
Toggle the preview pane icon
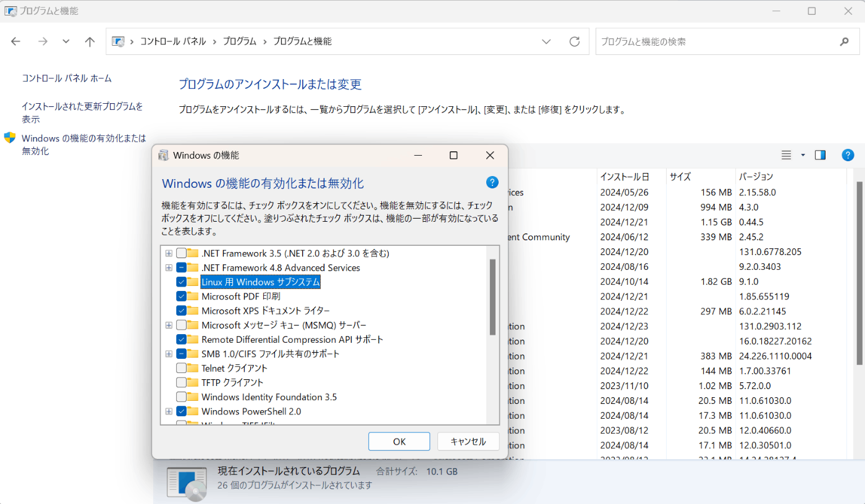[821, 155]
